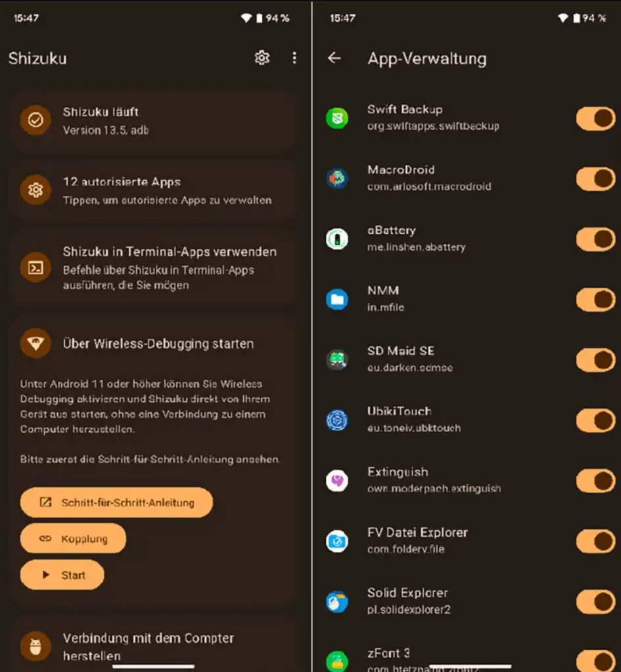Switch off Extinguish authorization toggle
The image size is (621, 672).
(595, 481)
